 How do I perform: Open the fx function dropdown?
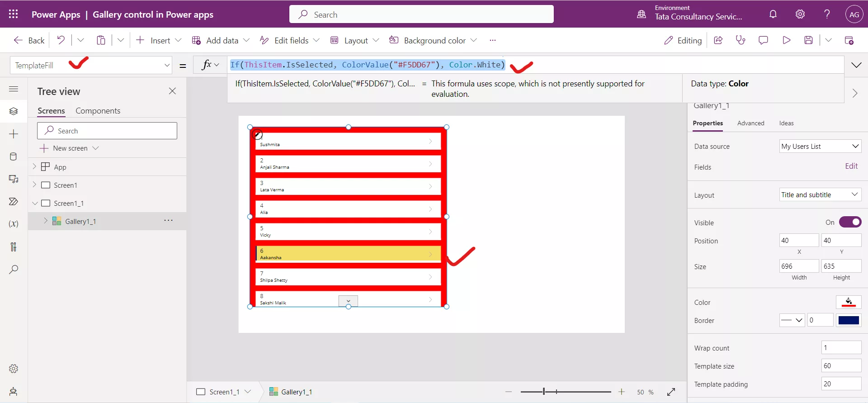pos(210,65)
